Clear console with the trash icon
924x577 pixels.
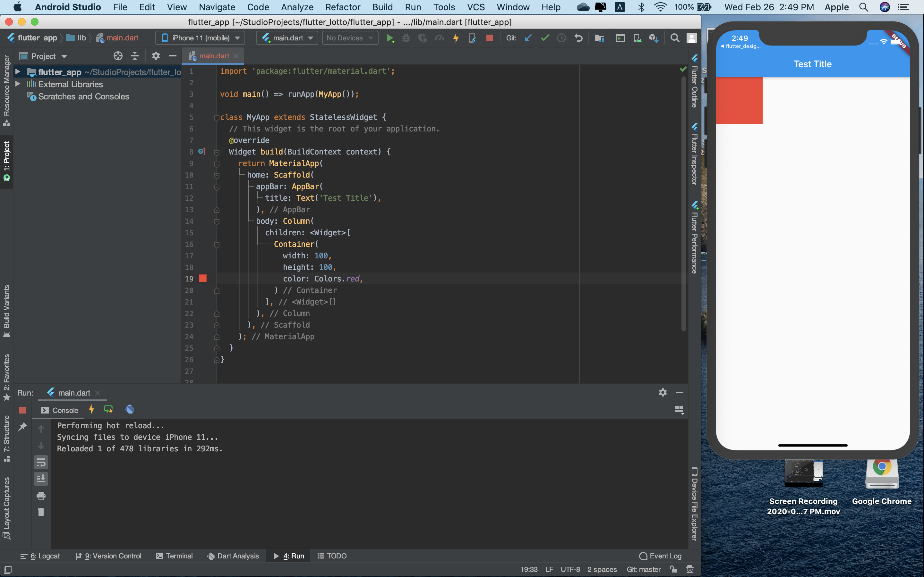41,512
